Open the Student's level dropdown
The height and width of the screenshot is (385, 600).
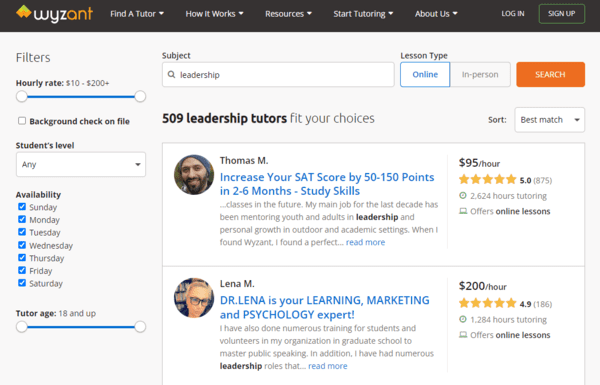tap(81, 164)
